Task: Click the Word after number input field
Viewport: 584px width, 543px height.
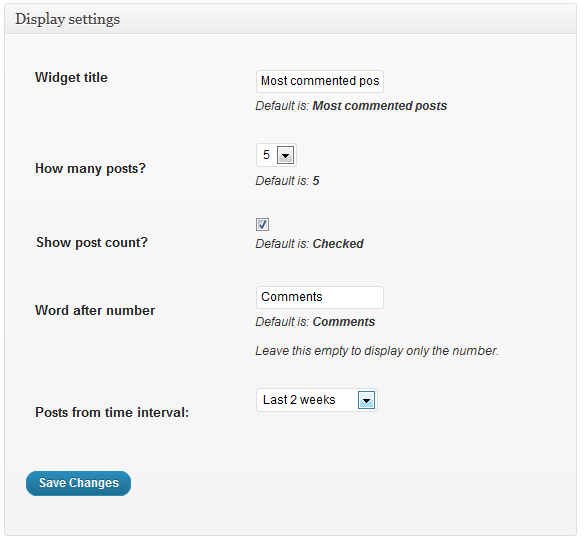Action: click(x=320, y=297)
